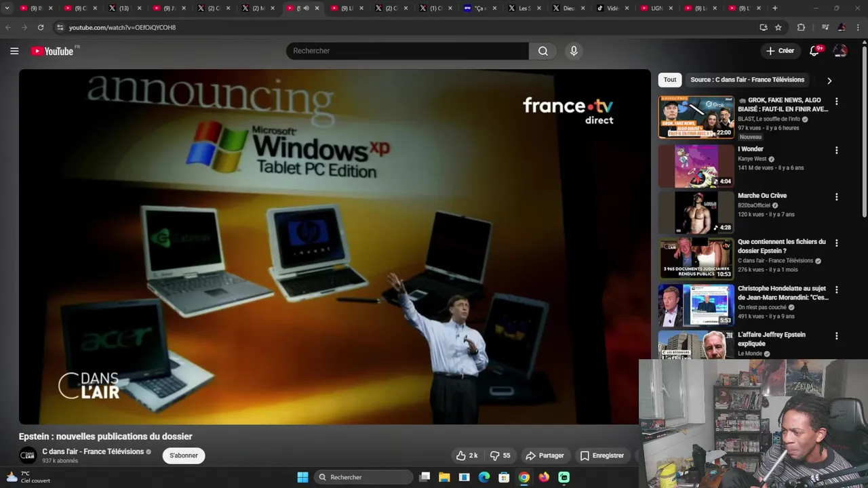Switch to the "Les S" X tab

pos(524,8)
